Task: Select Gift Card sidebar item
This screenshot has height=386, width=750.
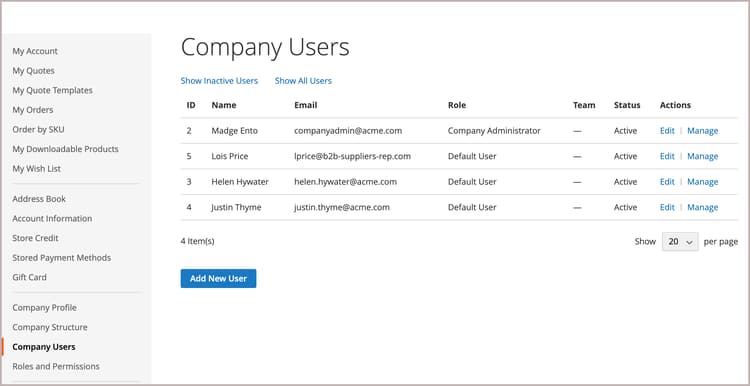Action: [x=29, y=277]
